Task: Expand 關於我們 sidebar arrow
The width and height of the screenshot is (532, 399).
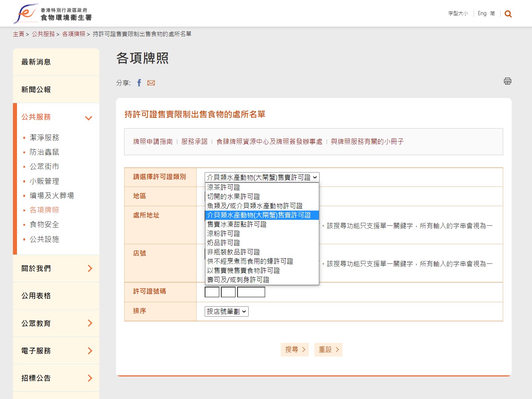Action: click(x=90, y=269)
